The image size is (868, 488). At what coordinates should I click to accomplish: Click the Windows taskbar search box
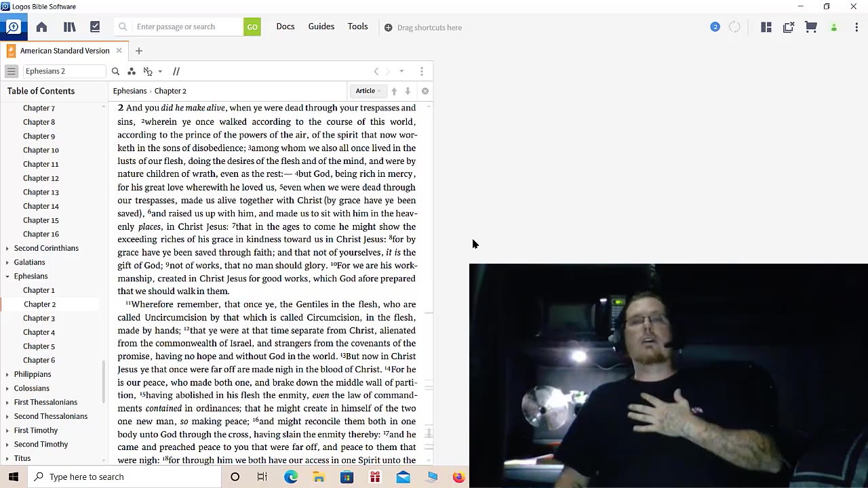pyautogui.click(x=125, y=476)
